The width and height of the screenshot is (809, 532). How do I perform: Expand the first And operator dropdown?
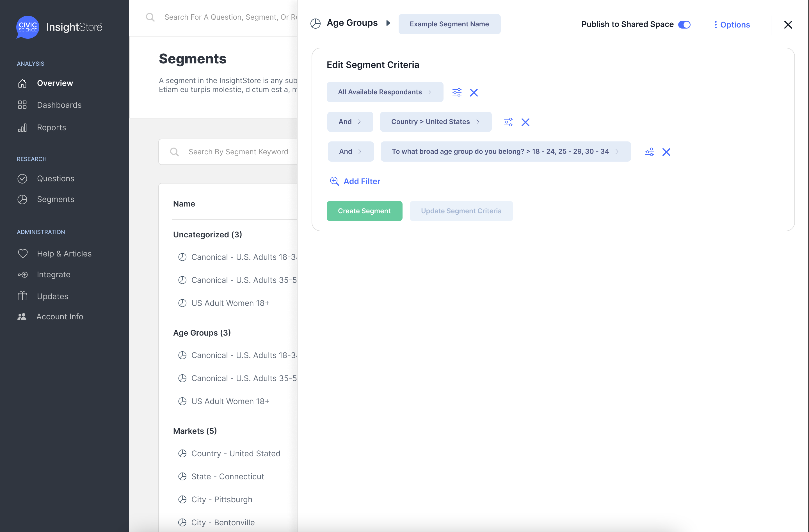[350, 121]
